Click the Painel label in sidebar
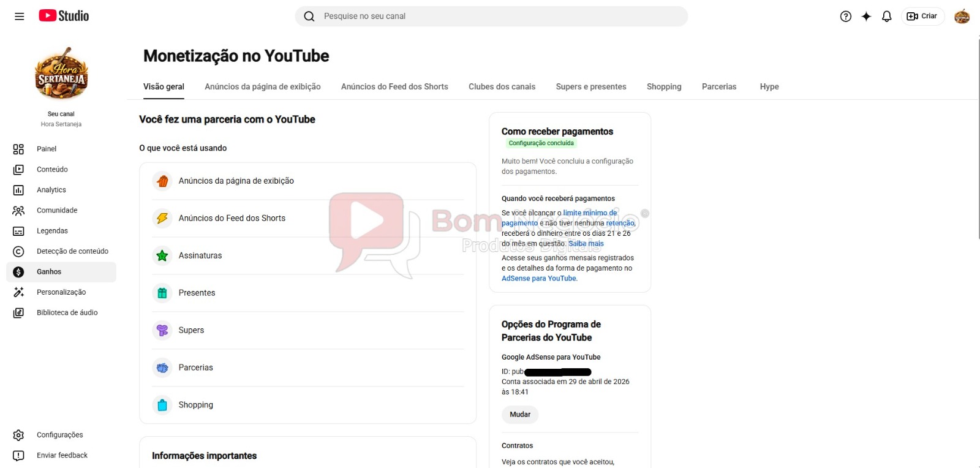The height and width of the screenshot is (468, 980). click(47, 149)
